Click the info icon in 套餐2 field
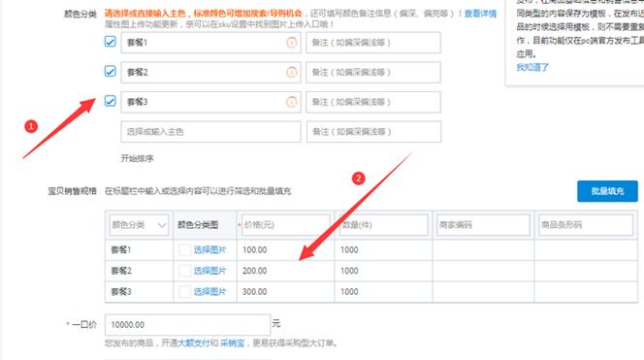Viewport: 644px width, 360px height. [x=291, y=73]
